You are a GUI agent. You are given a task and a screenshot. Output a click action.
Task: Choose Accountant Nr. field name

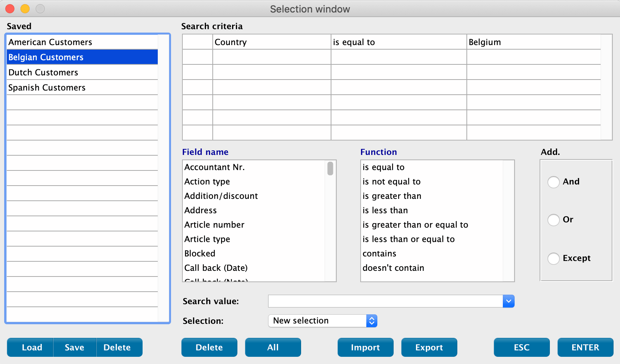pos(254,167)
